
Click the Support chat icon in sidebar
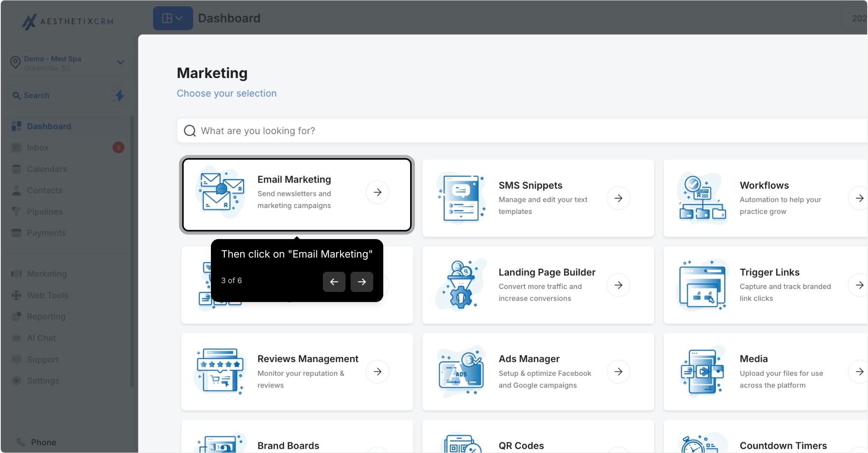(16, 359)
